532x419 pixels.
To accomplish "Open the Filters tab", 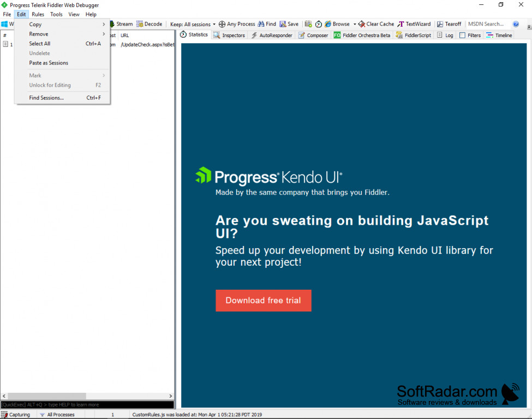I will coord(470,35).
